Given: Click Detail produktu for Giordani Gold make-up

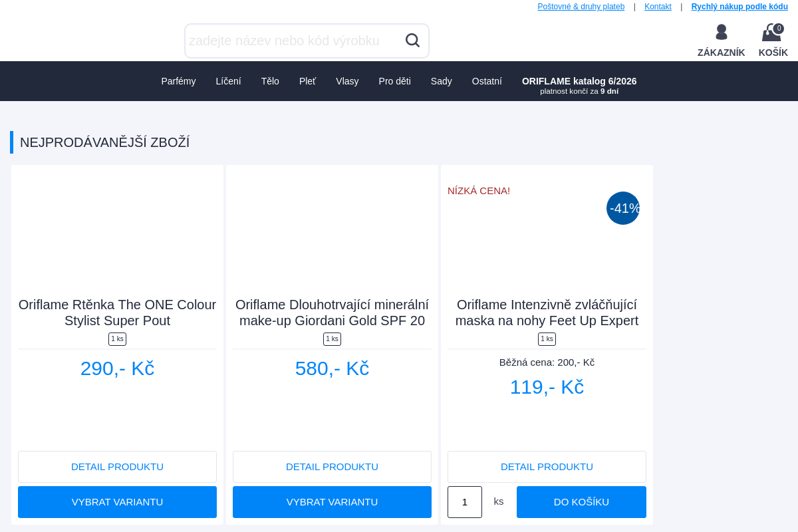Looking at the screenshot, I should tap(332, 467).
